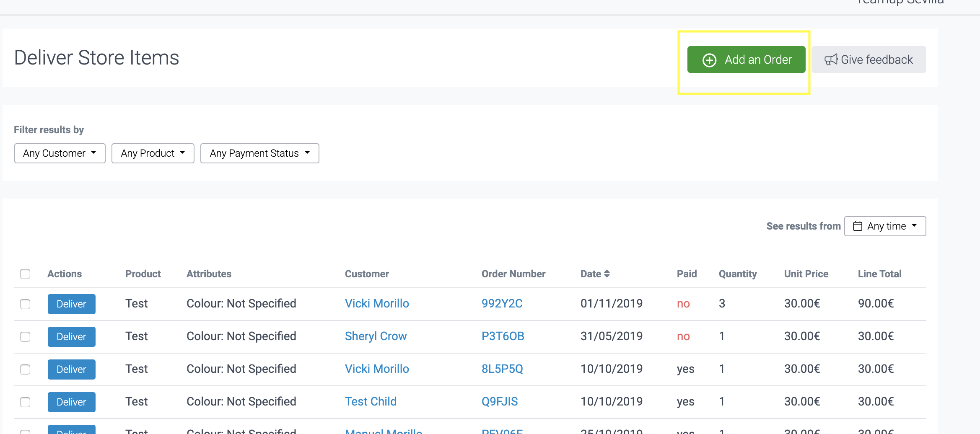Expand the Any time date range dropdown
This screenshot has height=434, width=980.
tap(885, 226)
